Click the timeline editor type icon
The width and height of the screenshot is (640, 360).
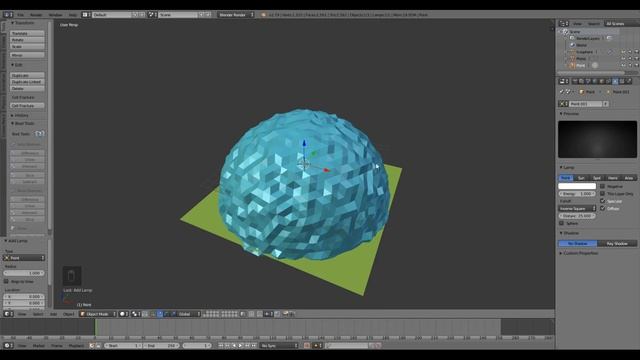(x=7, y=346)
